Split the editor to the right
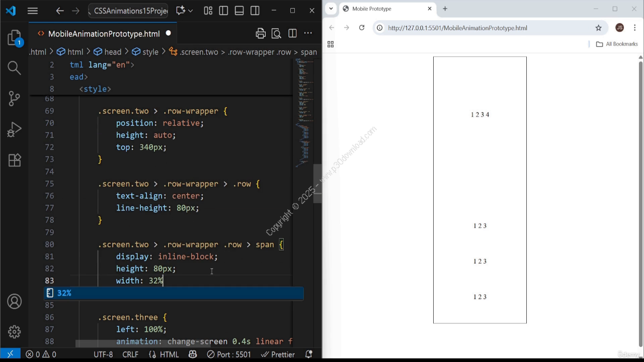Screen dimensions: 644x362 point(292,34)
